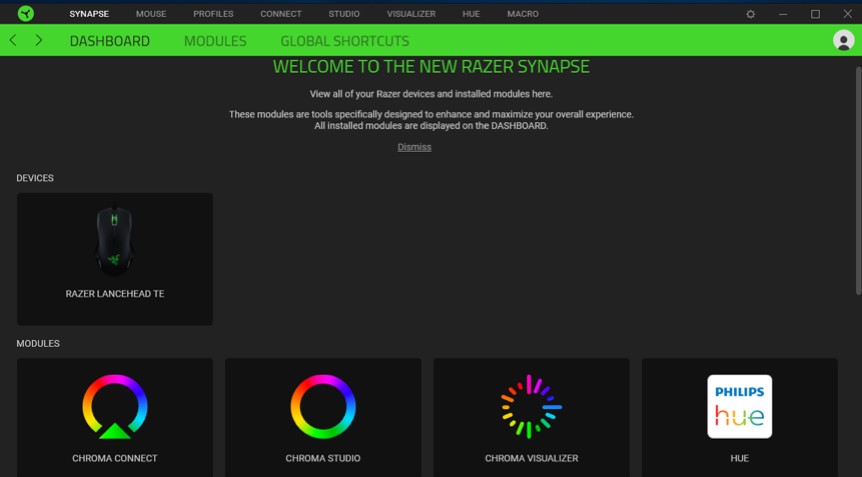Open the Chroma Studio ring icon
Viewport: 862px width, 477px height.
(323, 406)
